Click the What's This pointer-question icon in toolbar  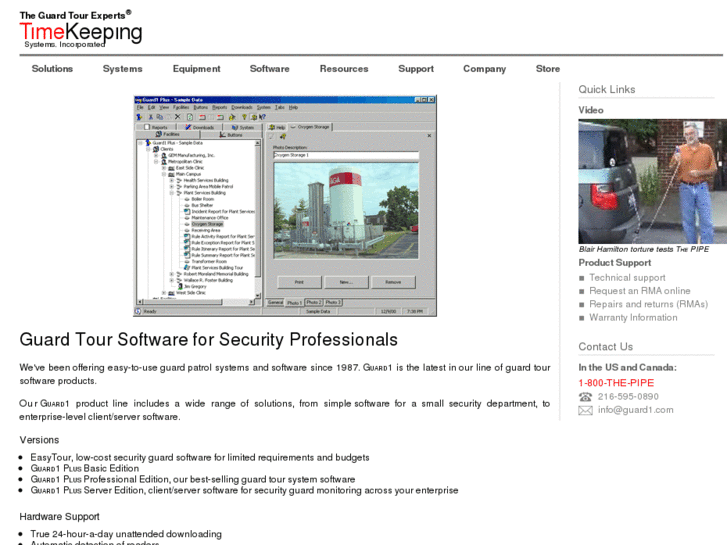coord(262,117)
